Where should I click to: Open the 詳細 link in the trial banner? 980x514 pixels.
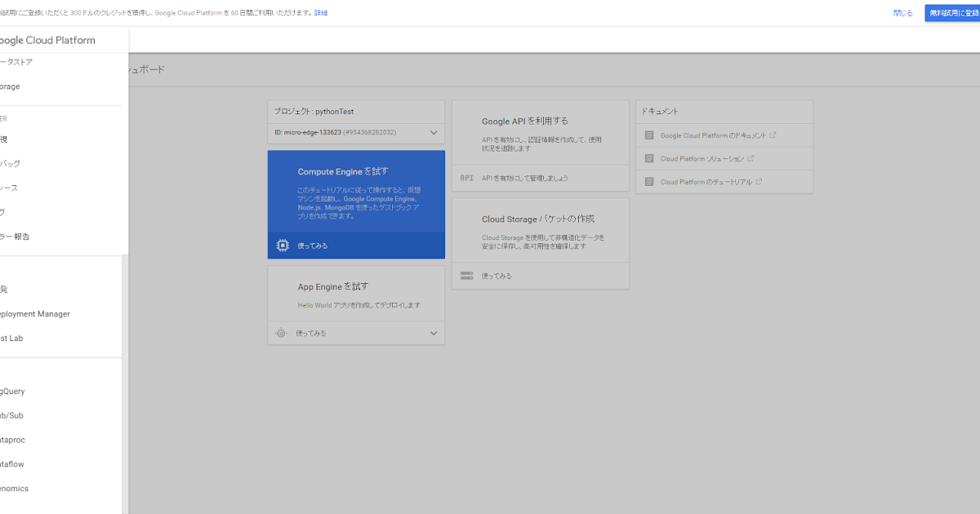(320, 12)
